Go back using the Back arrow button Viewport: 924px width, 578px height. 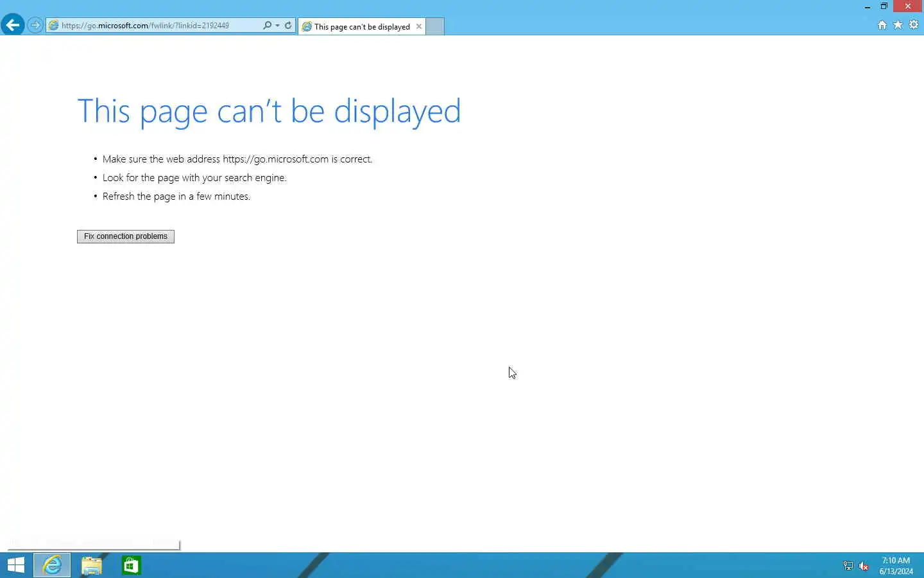pyautogui.click(x=12, y=25)
